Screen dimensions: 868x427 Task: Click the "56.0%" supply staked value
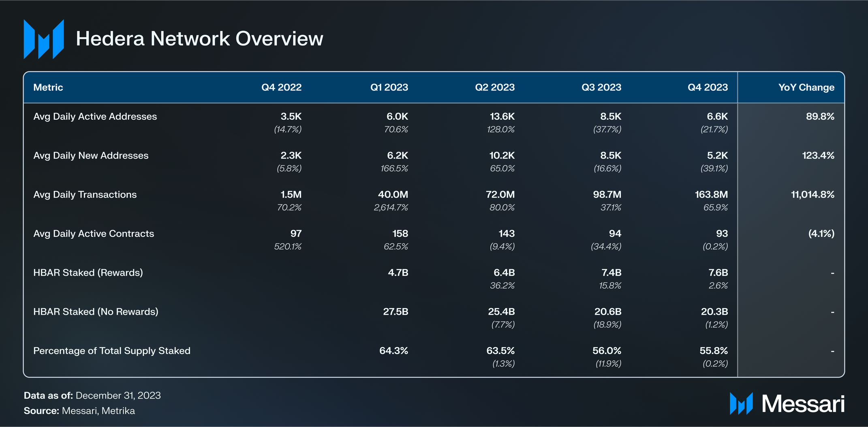coord(607,351)
